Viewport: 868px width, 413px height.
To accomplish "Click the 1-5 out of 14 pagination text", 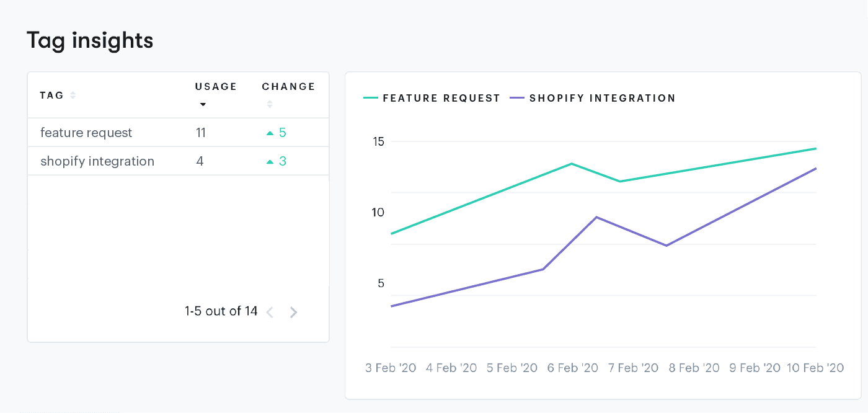I will click(x=221, y=311).
